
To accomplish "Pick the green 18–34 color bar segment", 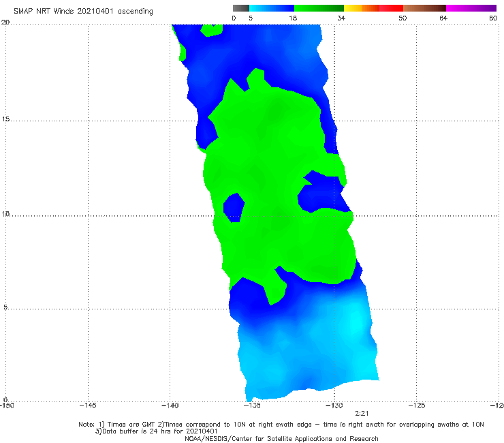I will coord(319,8).
